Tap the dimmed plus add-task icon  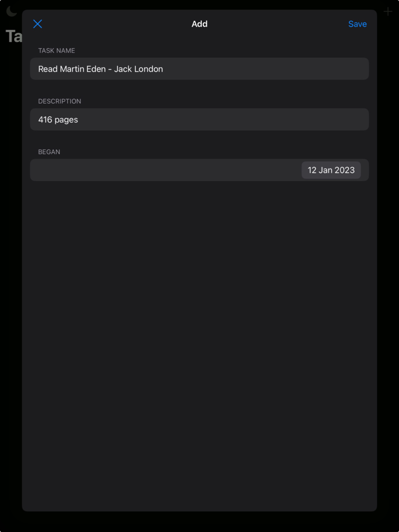[388, 12]
